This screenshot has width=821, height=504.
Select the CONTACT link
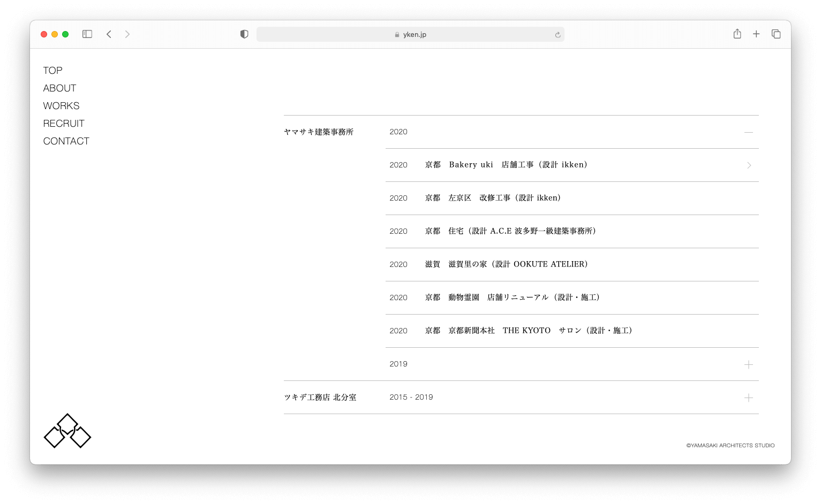coord(66,141)
